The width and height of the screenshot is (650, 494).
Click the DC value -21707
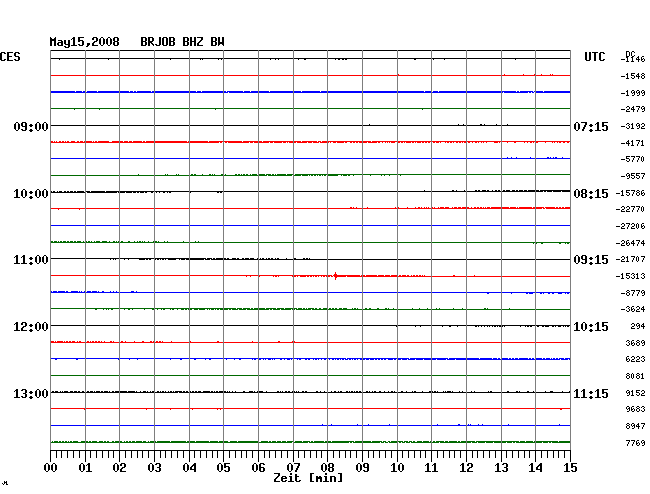(631, 259)
